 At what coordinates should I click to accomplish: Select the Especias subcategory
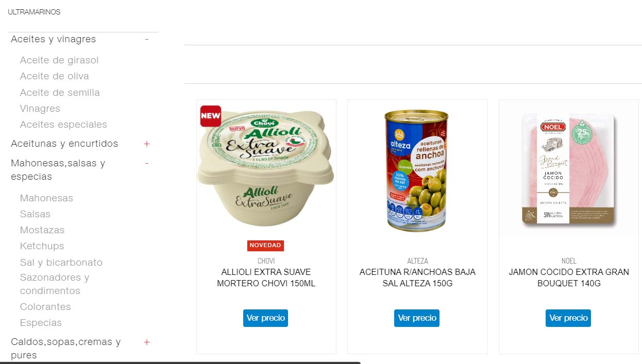[41, 323]
